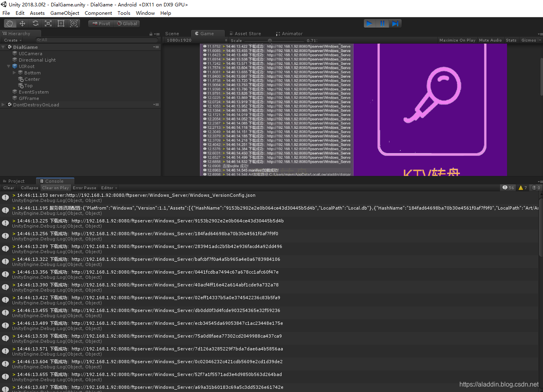Open the console Editor dropdown
Viewport: 543px width, 392px height.
tap(109, 188)
